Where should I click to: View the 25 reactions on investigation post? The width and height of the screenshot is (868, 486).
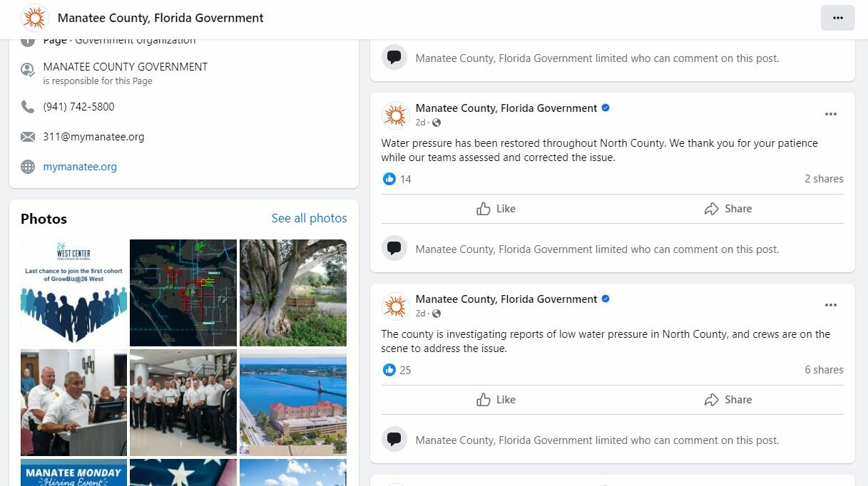tap(397, 370)
